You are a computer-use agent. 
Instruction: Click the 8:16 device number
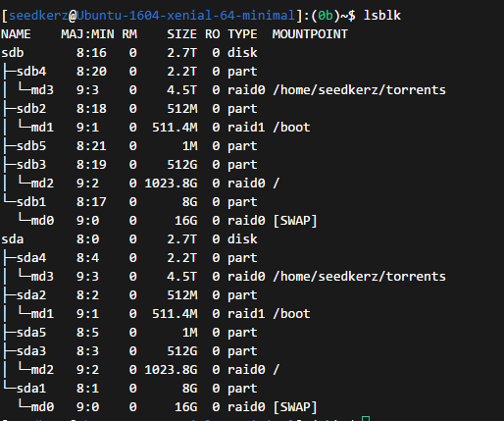tap(91, 53)
